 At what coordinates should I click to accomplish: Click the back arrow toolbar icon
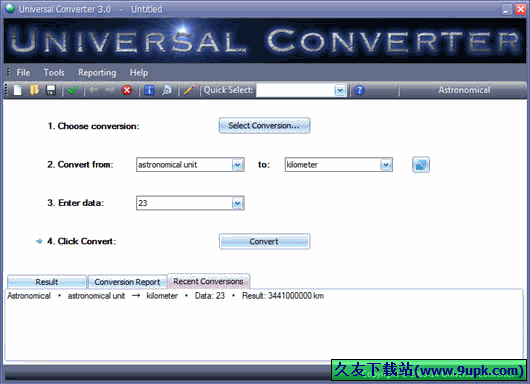pyautogui.click(x=94, y=90)
